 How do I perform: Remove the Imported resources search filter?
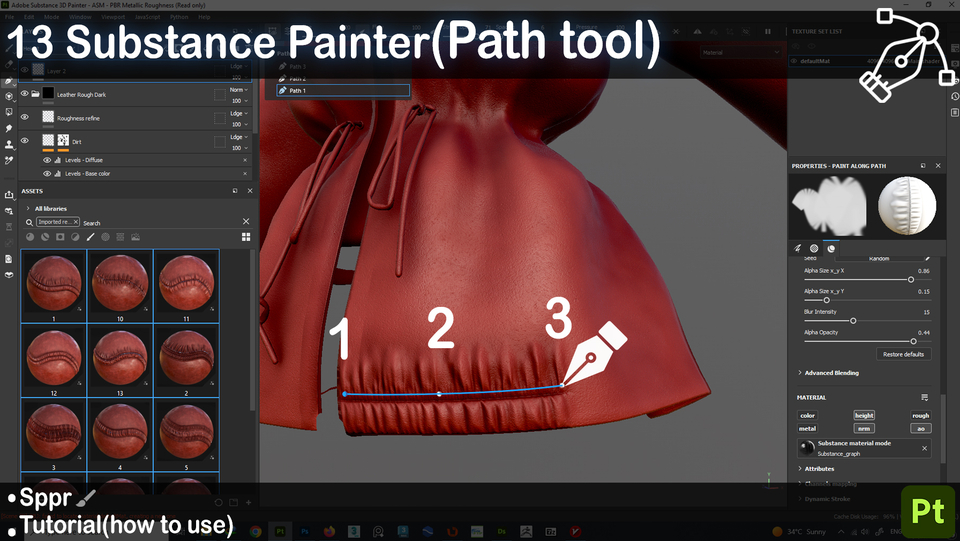click(x=76, y=222)
